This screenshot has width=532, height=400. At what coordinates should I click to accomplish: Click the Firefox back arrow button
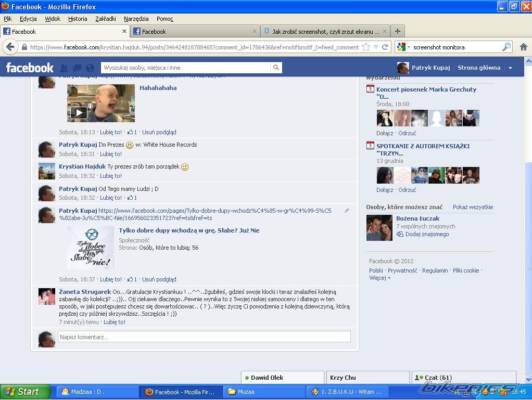[x=10, y=47]
